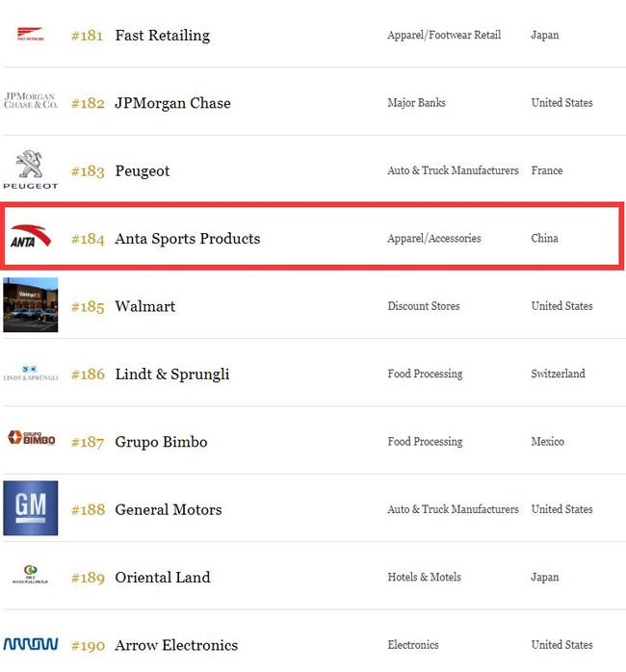
Task: Open the Anta Sports Products company link
Action: click(x=187, y=239)
